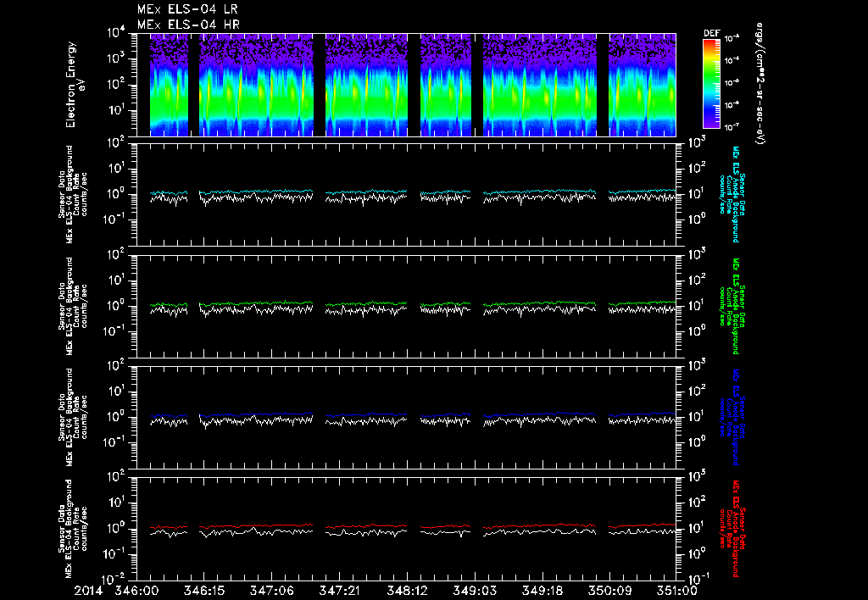
Task: Click the '347:06' time axis label
Action: click(x=272, y=591)
